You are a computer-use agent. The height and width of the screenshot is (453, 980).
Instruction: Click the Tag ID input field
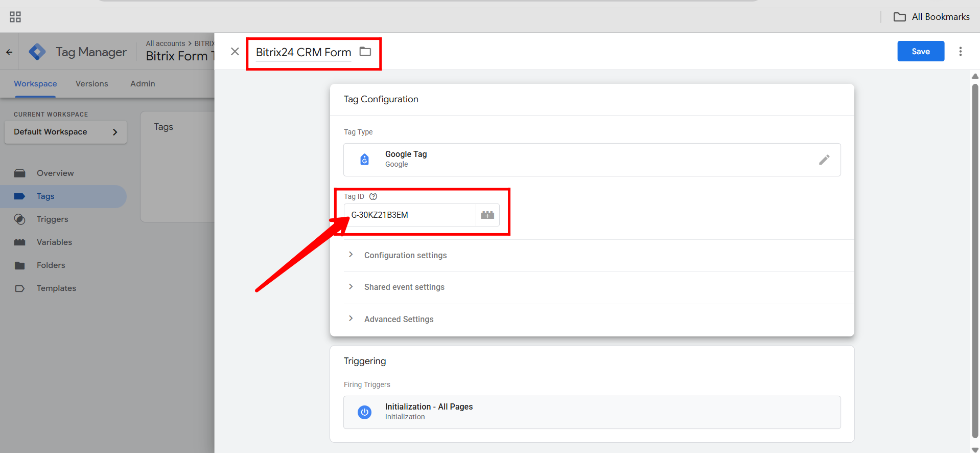pyautogui.click(x=410, y=215)
